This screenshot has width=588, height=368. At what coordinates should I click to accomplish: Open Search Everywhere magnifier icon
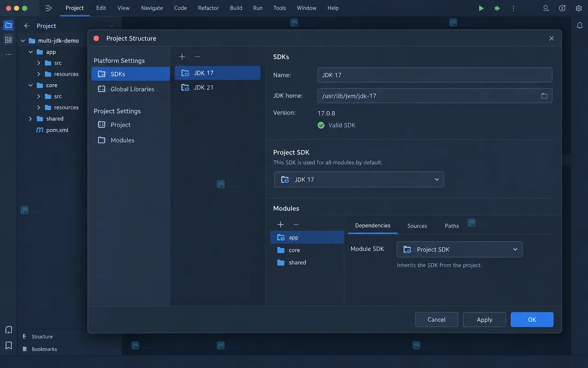(546, 8)
